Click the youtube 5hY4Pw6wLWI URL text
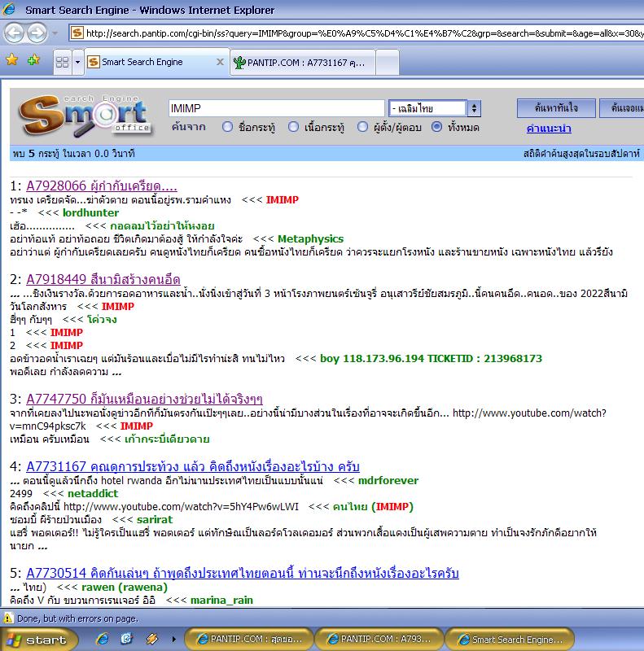Screen dimensions: 644x651 pyautogui.click(x=182, y=507)
